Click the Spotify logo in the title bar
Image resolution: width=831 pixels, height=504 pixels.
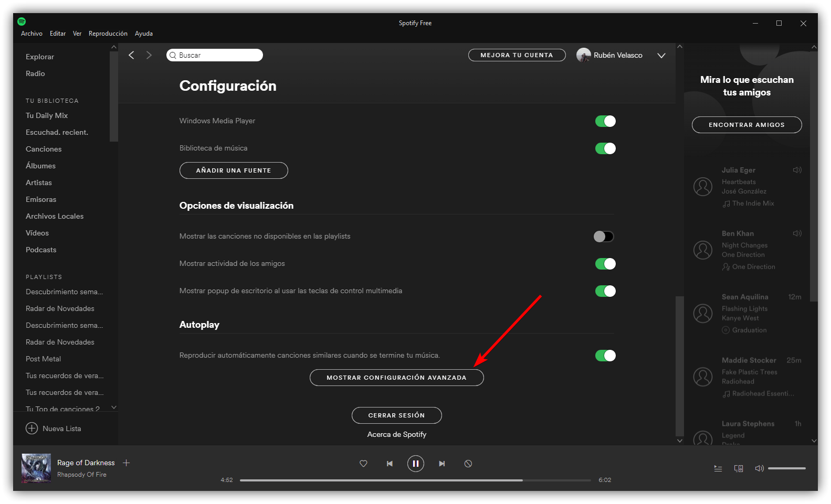[x=22, y=22]
